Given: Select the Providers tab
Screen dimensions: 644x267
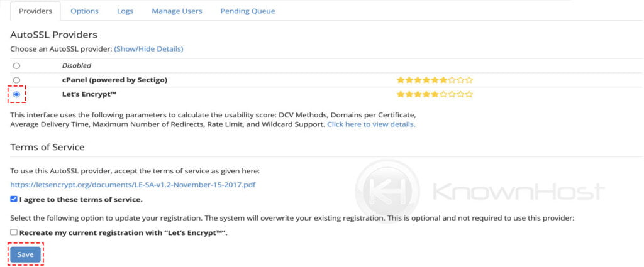Looking at the screenshot, I should click(36, 11).
